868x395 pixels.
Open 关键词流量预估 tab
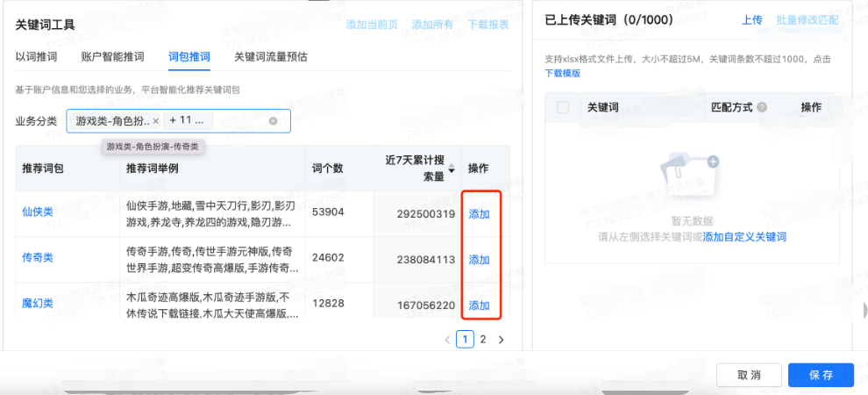point(271,56)
